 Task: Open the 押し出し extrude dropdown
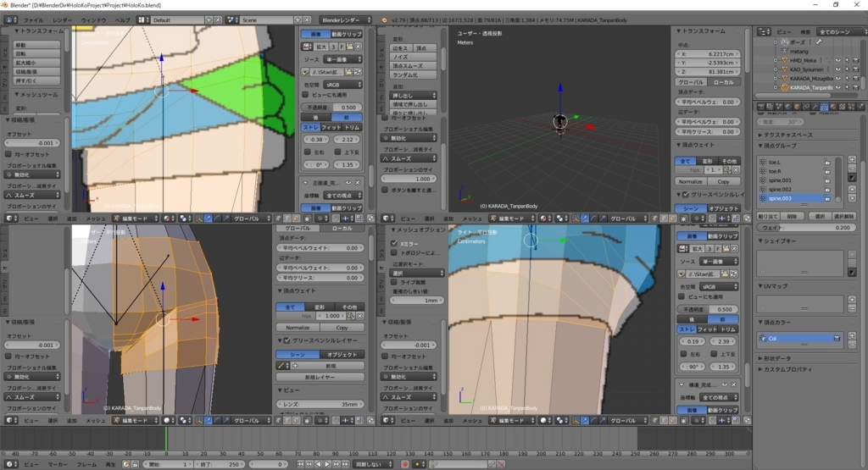[x=414, y=95]
